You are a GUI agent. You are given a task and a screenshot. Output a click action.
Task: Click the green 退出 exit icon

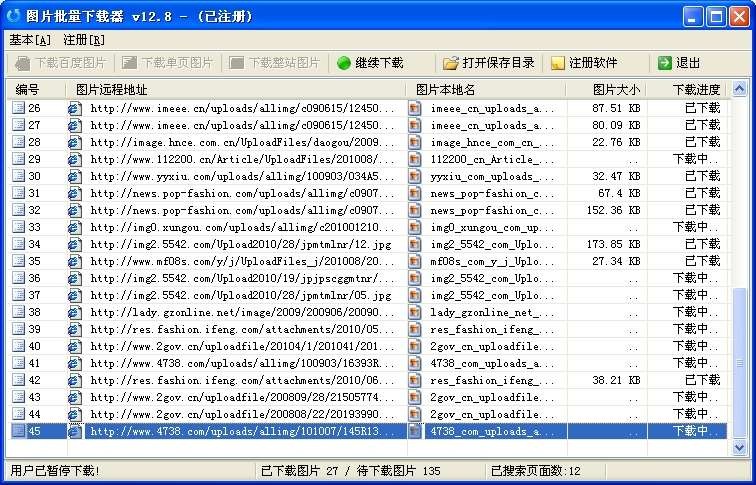(x=665, y=63)
